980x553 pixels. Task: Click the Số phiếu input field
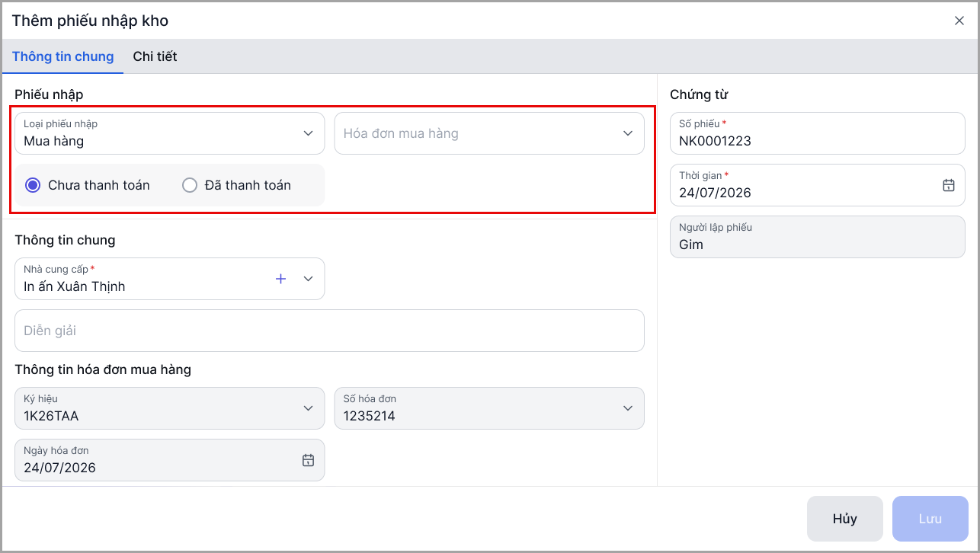pyautogui.click(x=818, y=133)
